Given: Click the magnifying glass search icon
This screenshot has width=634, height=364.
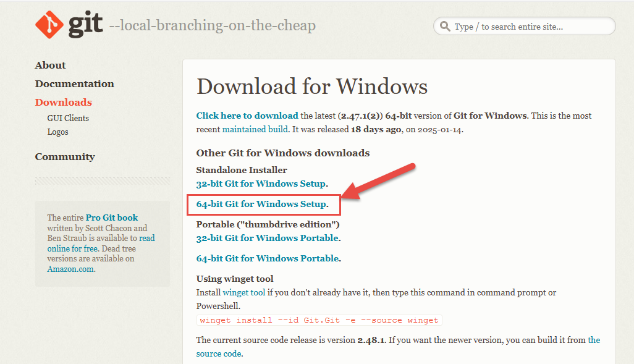Looking at the screenshot, I should click(445, 27).
